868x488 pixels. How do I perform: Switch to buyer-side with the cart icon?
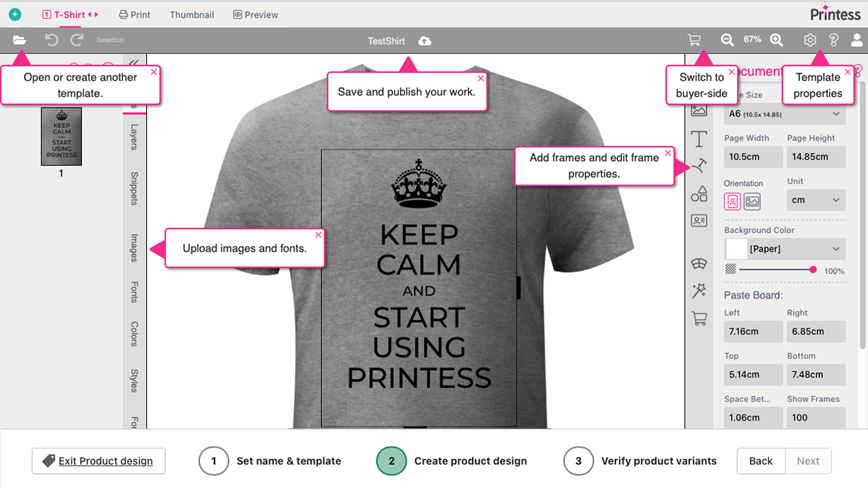tap(694, 40)
